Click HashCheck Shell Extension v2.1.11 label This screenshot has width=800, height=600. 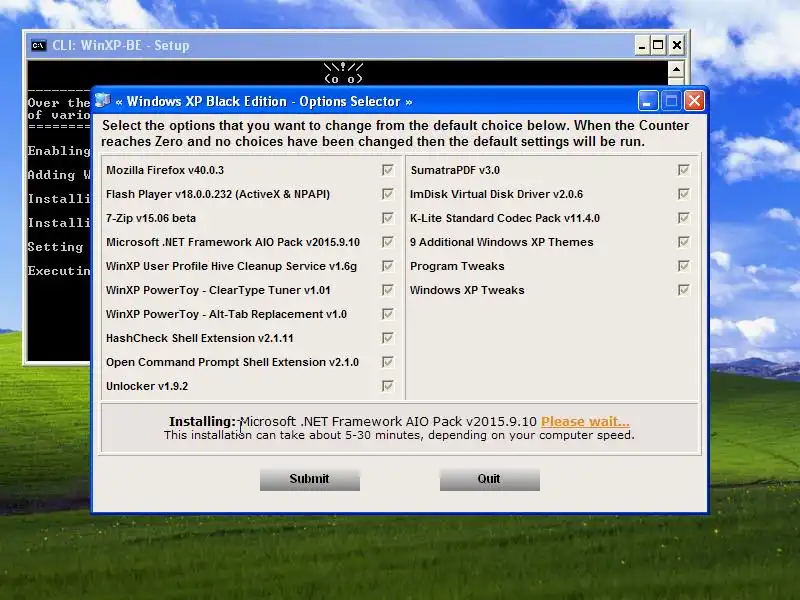pos(199,338)
